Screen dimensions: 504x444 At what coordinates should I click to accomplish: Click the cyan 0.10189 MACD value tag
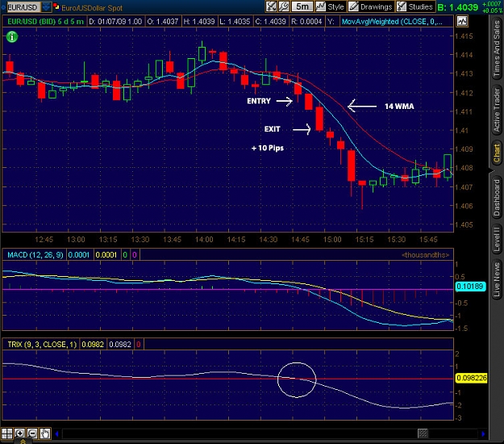[470, 287]
